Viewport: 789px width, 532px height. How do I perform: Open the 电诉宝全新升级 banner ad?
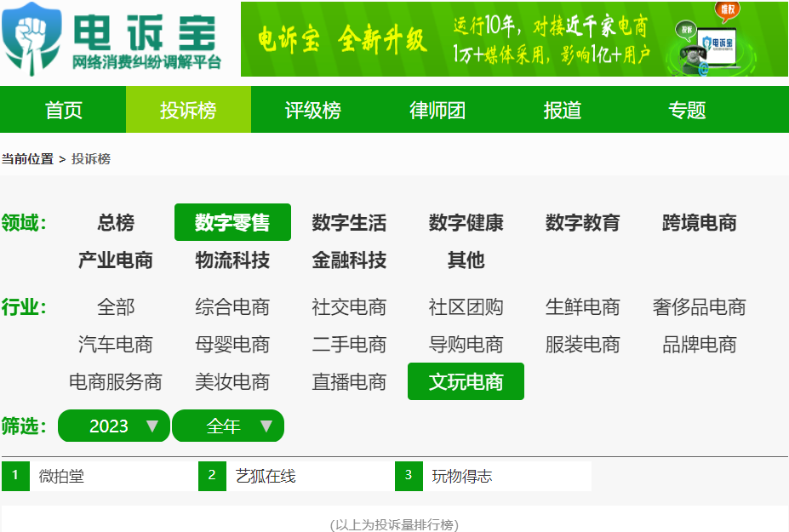click(x=514, y=39)
